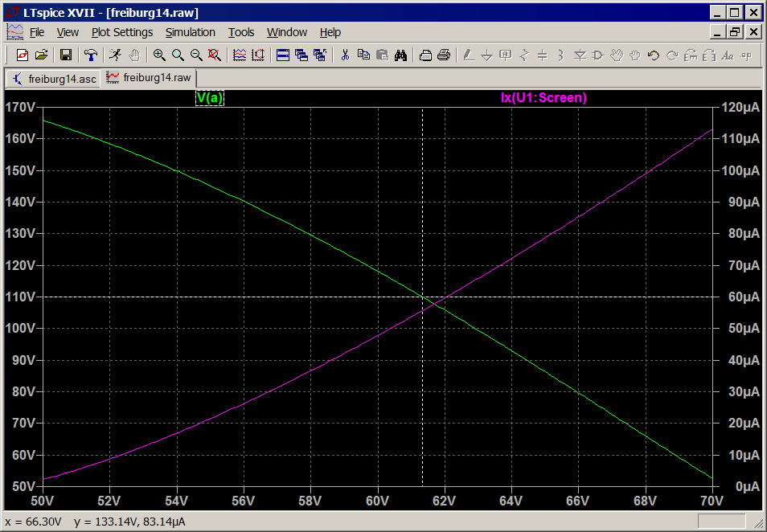
Task: Click the 120µA right axis label
Action: [740, 107]
